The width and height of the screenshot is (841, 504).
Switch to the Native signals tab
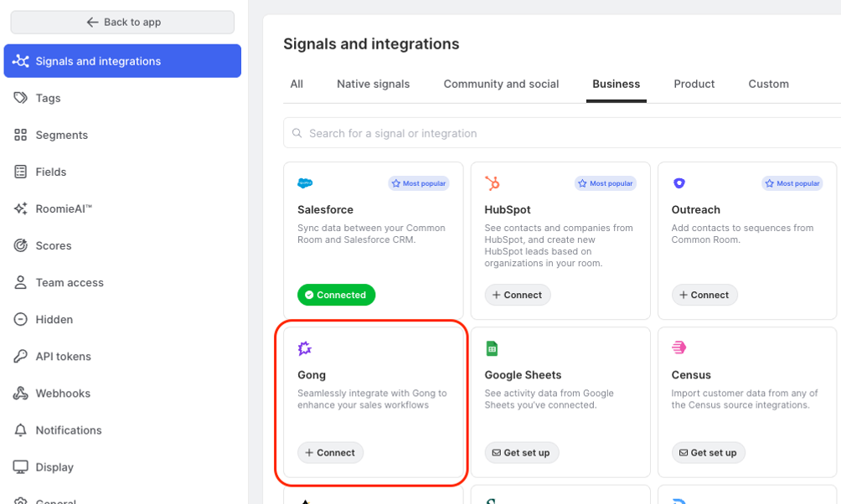374,85
